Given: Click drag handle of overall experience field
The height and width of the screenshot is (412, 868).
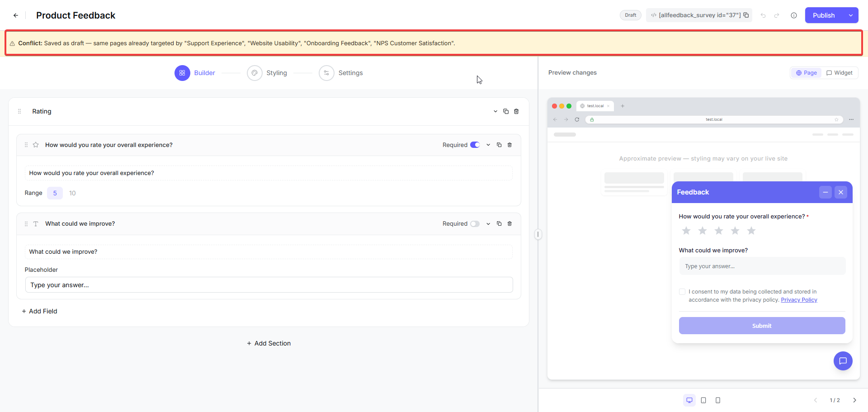Looking at the screenshot, I should coord(26,145).
